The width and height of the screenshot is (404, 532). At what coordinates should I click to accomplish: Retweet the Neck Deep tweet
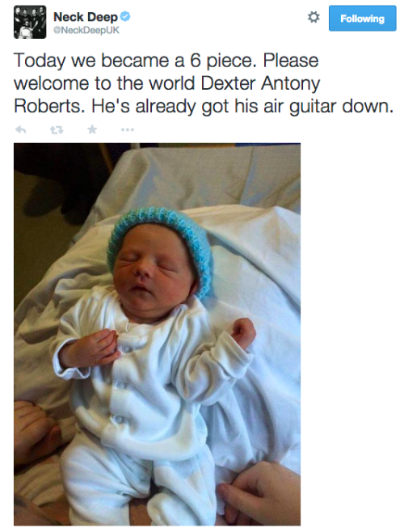57,129
